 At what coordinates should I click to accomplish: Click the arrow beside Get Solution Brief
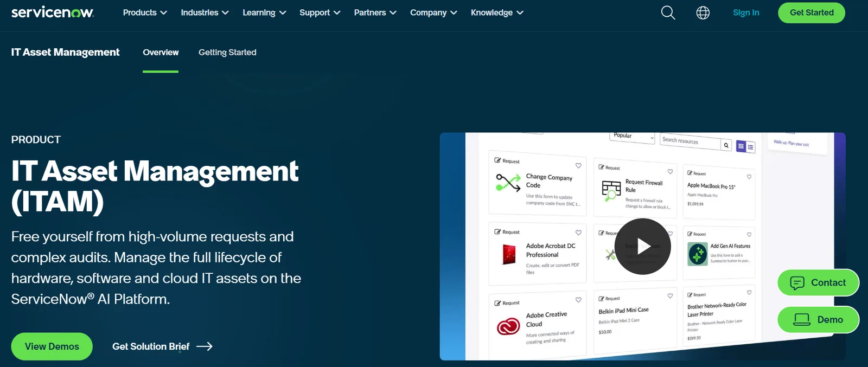pos(205,346)
